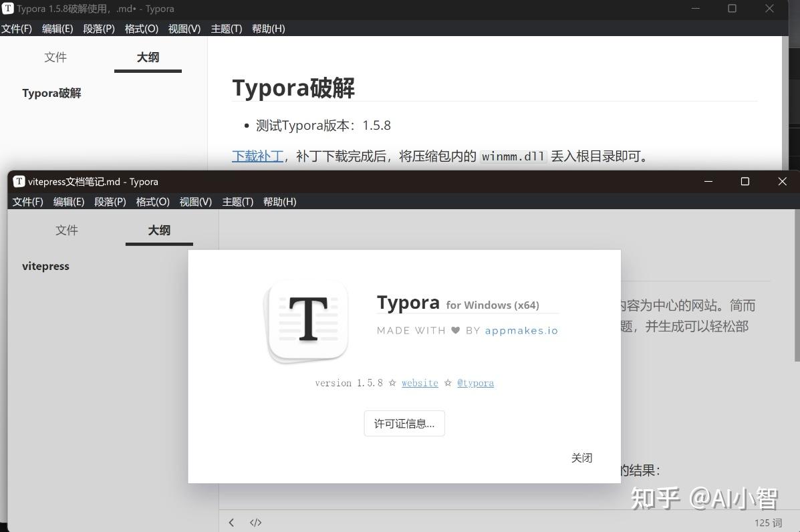This screenshot has width=800, height=532.
Task: Click the Typora icon in top window title bar
Action: [x=8, y=9]
